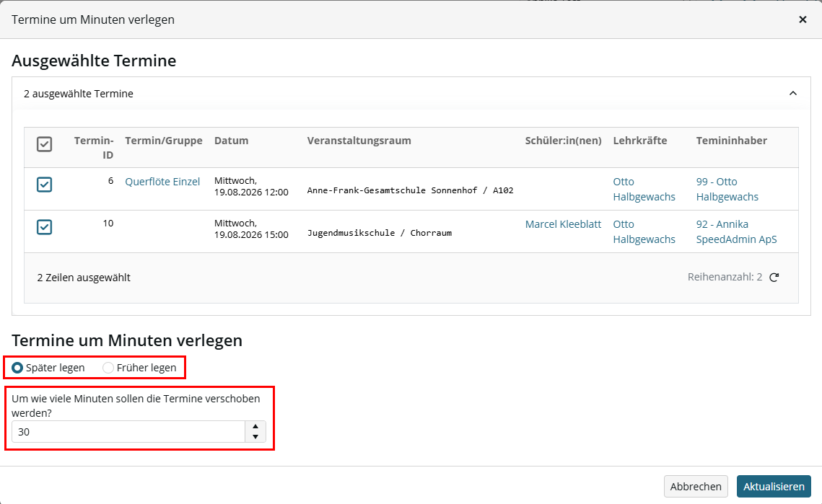Click the date cell Mittwoch, 19.08.2026 15:00

pos(251,229)
